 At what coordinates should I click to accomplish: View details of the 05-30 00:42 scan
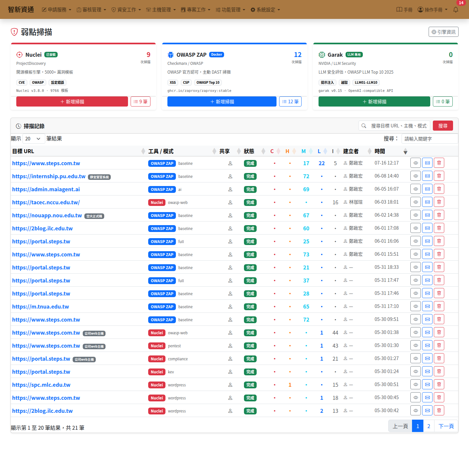tap(416, 411)
